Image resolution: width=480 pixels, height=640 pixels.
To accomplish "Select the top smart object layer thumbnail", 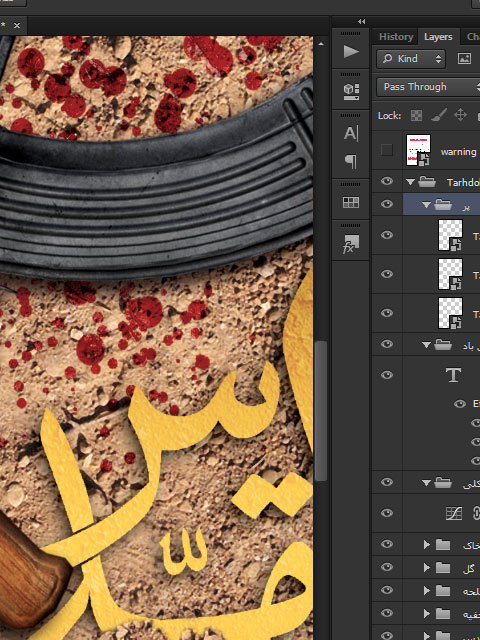I will pos(450,235).
